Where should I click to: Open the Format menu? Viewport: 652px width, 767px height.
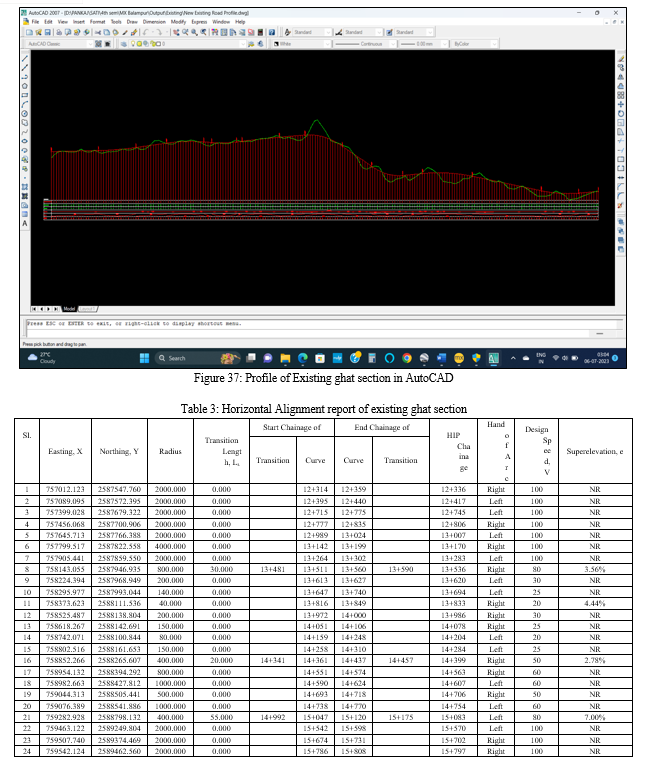coord(97,22)
